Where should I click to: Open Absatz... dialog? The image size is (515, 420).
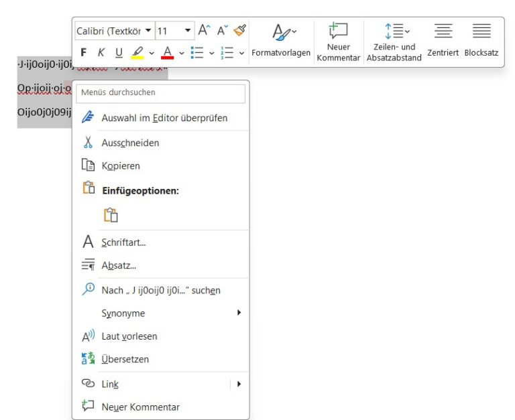pyautogui.click(x=161, y=265)
